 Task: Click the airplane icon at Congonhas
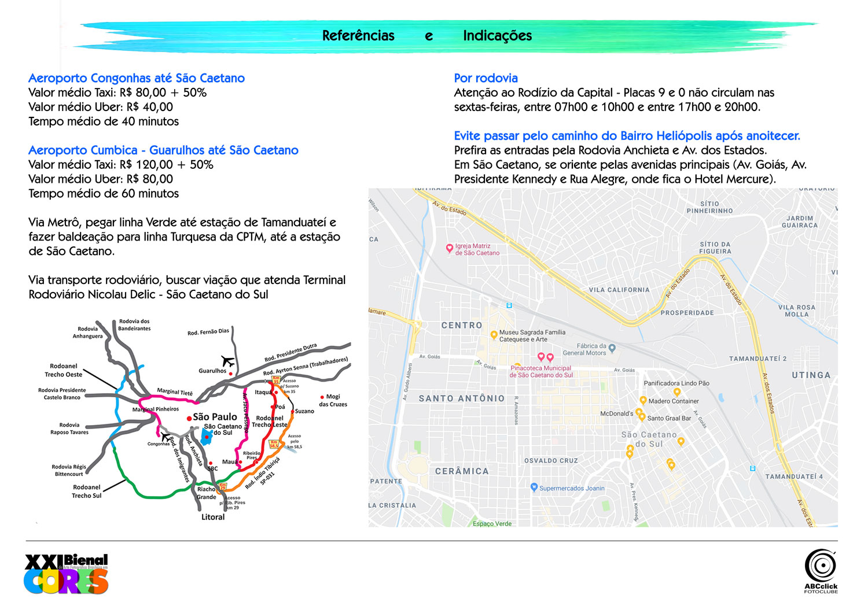(166, 437)
